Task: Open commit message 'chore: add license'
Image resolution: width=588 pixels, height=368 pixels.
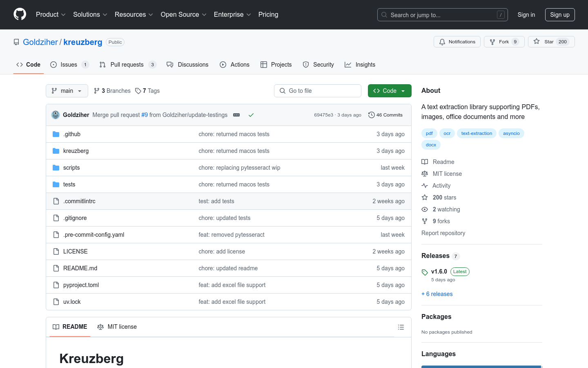Action: 222,251
